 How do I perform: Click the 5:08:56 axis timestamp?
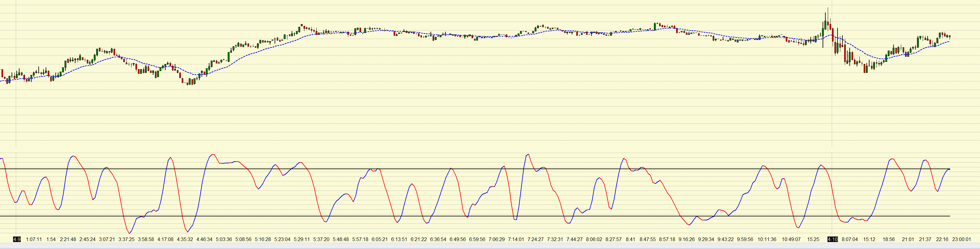(243, 240)
